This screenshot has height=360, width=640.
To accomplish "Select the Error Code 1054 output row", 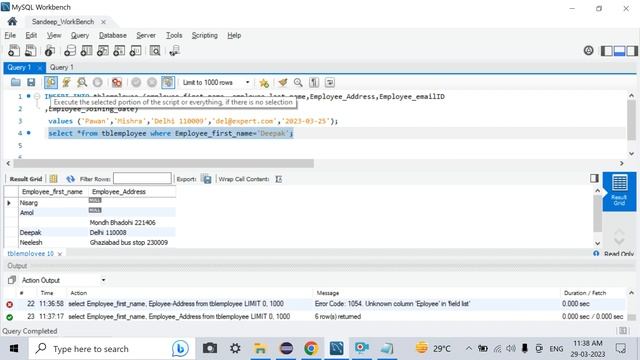I will (x=314, y=304).
